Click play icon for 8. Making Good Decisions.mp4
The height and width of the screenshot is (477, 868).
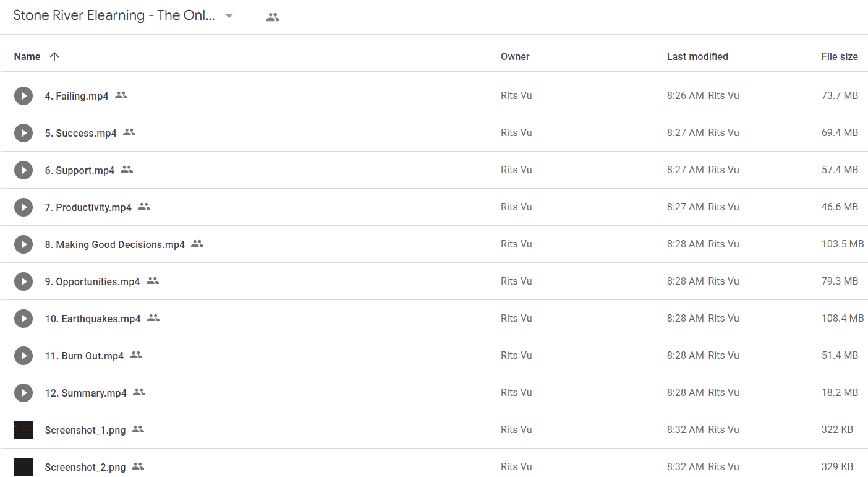[23, 244]
